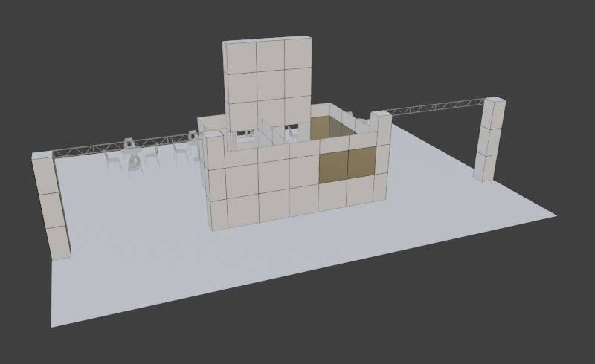Select the speaker mounted on the left truss
The image size is (595, 364).
(129, 142)
